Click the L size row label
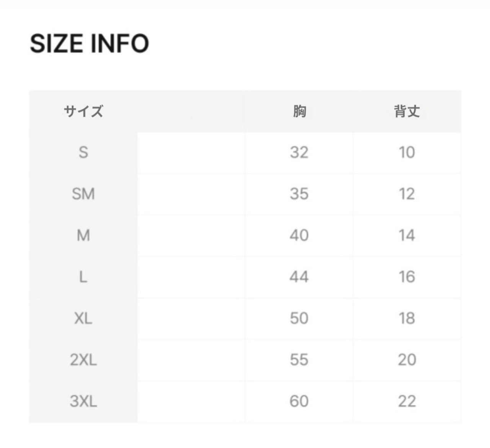Screen dimensions: 490x448 click(83, 277)
